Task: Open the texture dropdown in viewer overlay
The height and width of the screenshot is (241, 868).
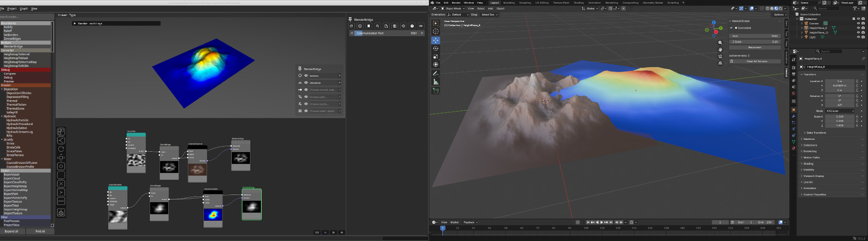Action: click(x=325, y=76)
